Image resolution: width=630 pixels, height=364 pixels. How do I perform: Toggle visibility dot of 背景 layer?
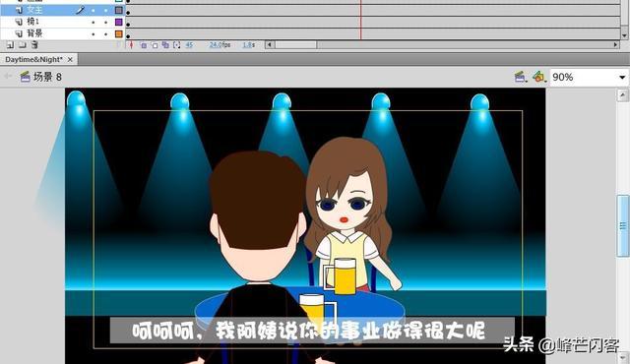[x=94, y=34]
